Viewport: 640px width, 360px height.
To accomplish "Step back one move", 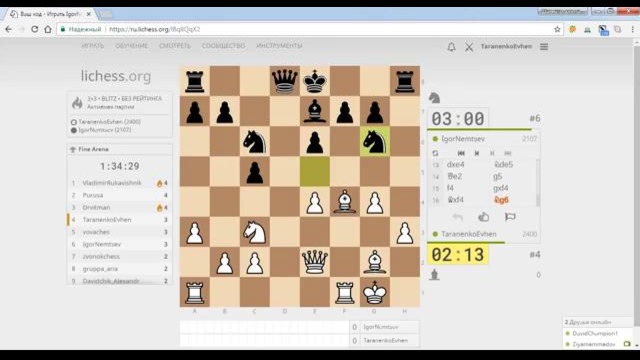I will click(x=477, y=153).
